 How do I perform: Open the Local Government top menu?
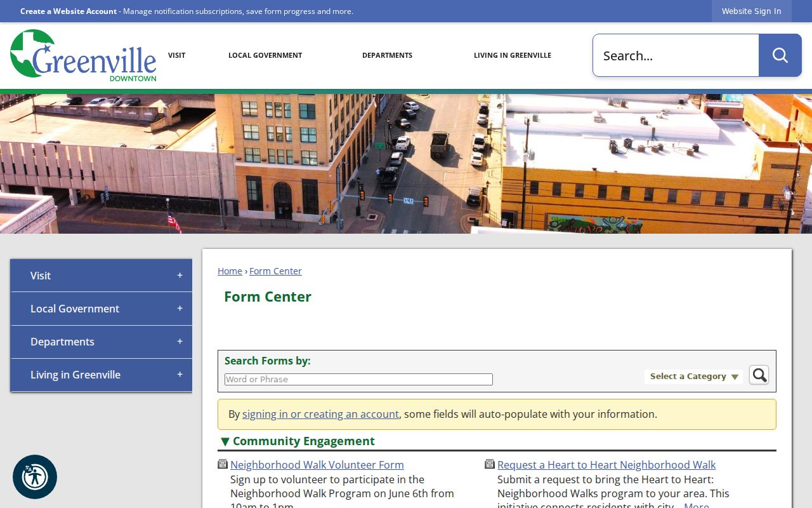point(265,55)
